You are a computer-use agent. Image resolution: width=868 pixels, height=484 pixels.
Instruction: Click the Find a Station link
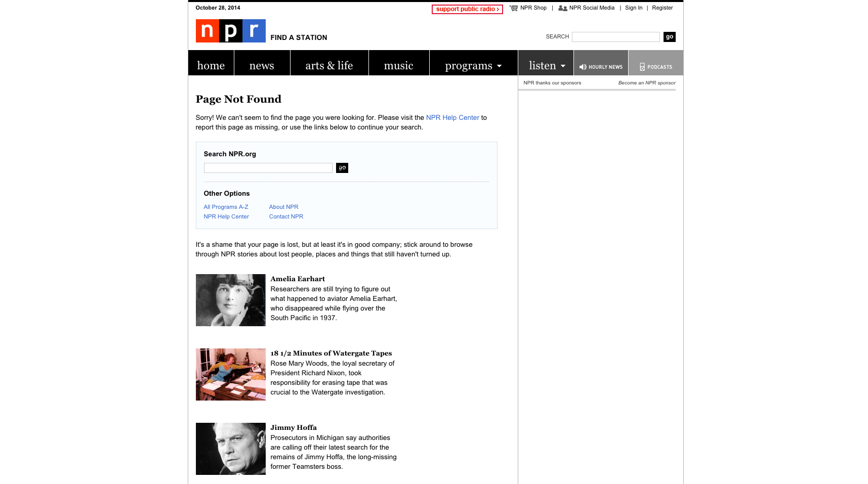point(299,37)
